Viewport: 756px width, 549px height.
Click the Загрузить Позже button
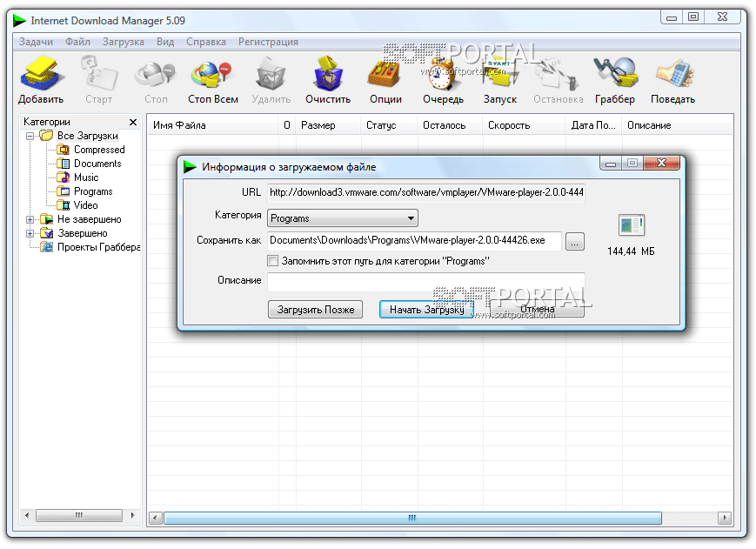pyautogui.click(x=315, y=310)
